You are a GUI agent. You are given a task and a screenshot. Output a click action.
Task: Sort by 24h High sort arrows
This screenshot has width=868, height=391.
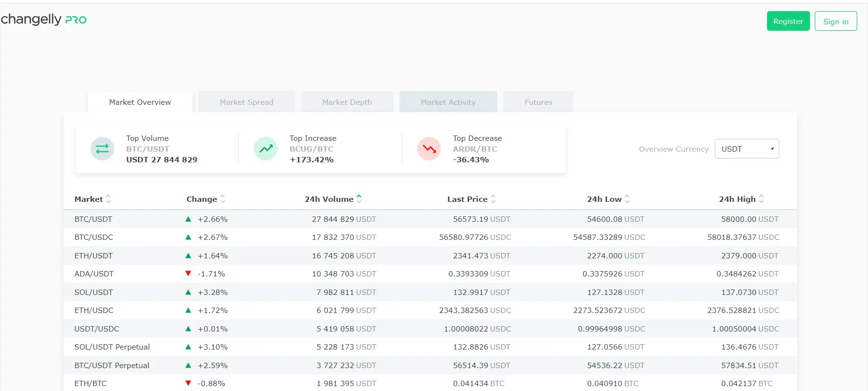tap(761, 199)
